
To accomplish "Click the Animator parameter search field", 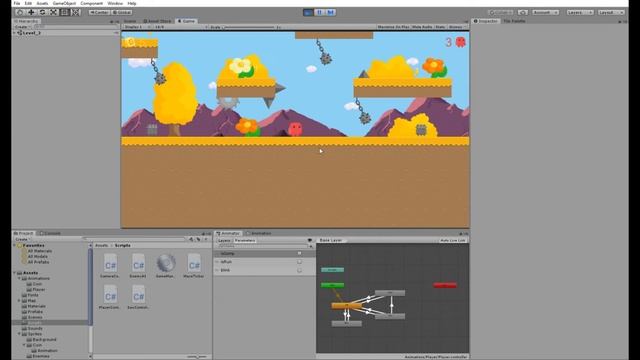I will pyautogui.click(x=263, y=246).
